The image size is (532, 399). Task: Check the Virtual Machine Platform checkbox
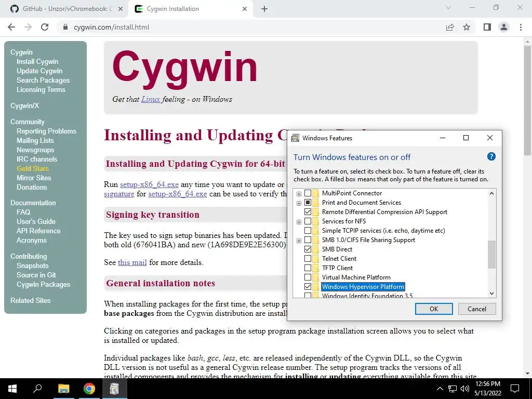(308, 277)
